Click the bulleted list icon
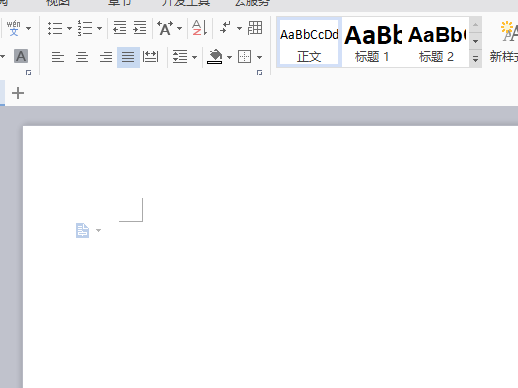The width and height of the screenshot is (518, 388). click(55, 28)
